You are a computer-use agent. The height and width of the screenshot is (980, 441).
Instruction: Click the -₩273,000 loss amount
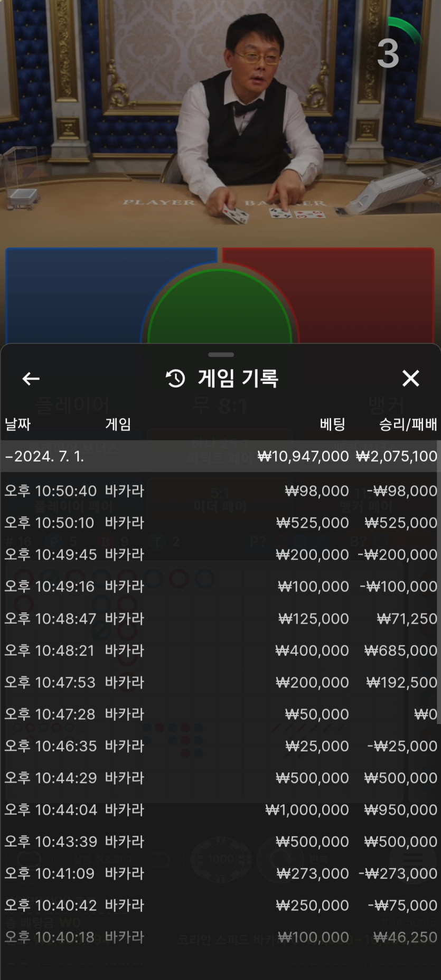pyautogui.click(x=398, y=873)
